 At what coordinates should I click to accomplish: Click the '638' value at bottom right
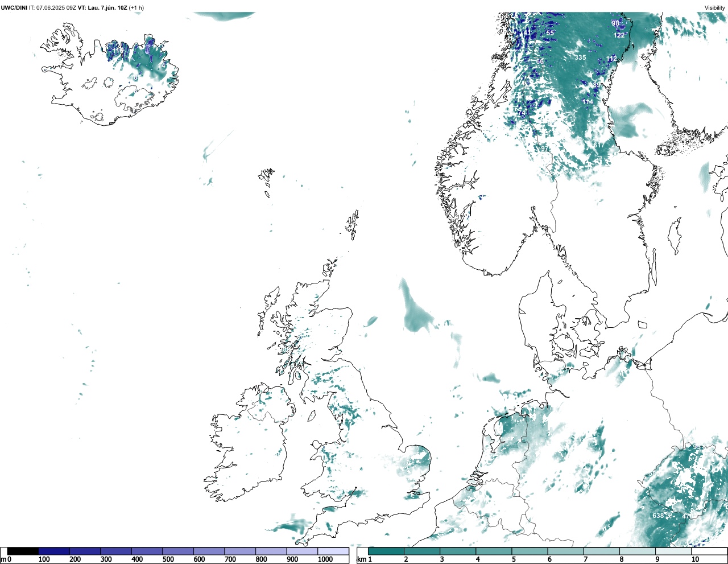coord(658,516)
